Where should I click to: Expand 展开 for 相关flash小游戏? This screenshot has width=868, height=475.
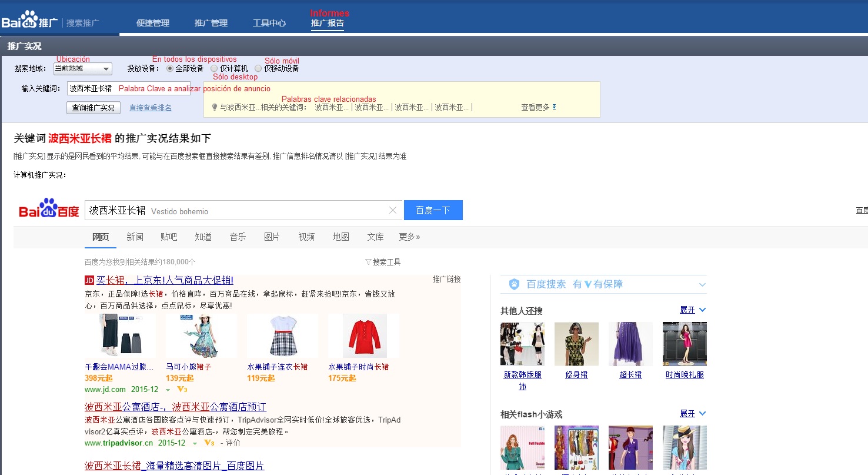pyautogui.click(x=693, y=414)
